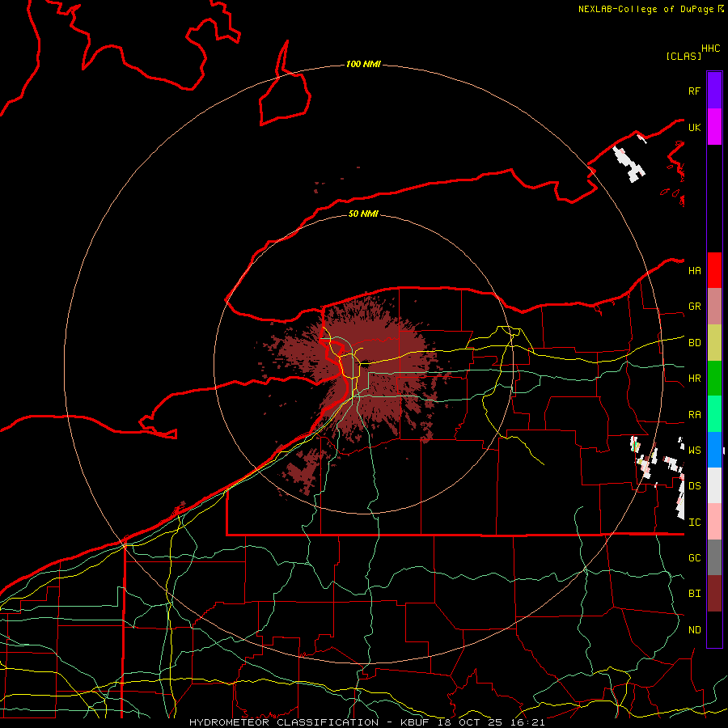Click the white dry snow echo at upper right
The height and width of the screenshot is (728, 728).
(x=629, y=163)
